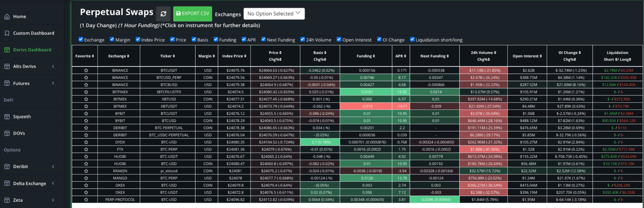The width and height of the screenshot is (644, 208).
Task: Disable the Liquidation short/long checkbox
Action: [x=412, y=39]
